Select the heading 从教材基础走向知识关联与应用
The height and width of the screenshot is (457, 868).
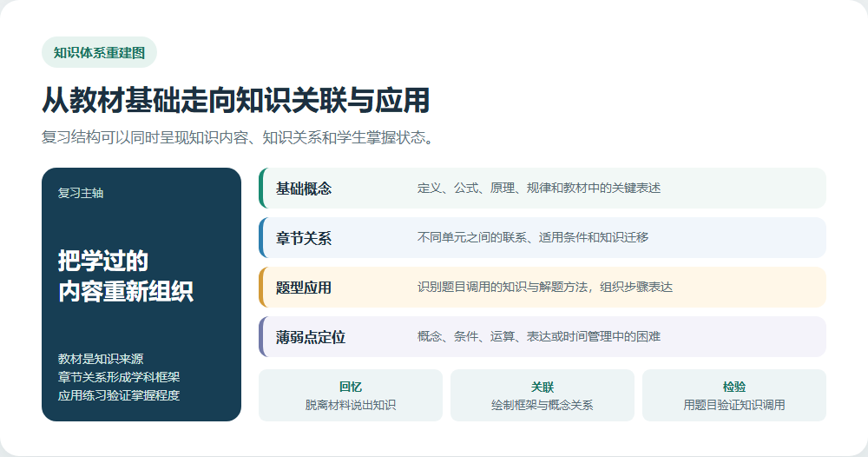236,100
